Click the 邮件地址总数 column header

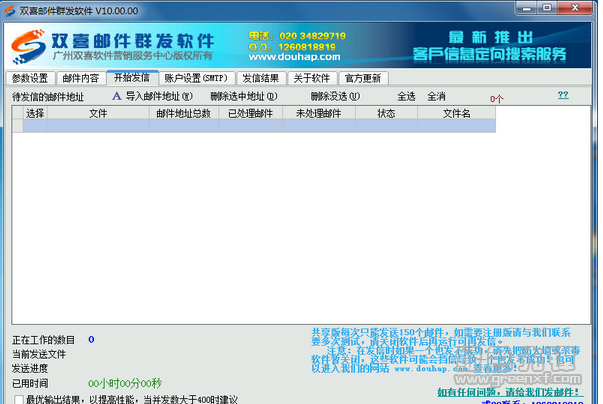click(184, 113)
